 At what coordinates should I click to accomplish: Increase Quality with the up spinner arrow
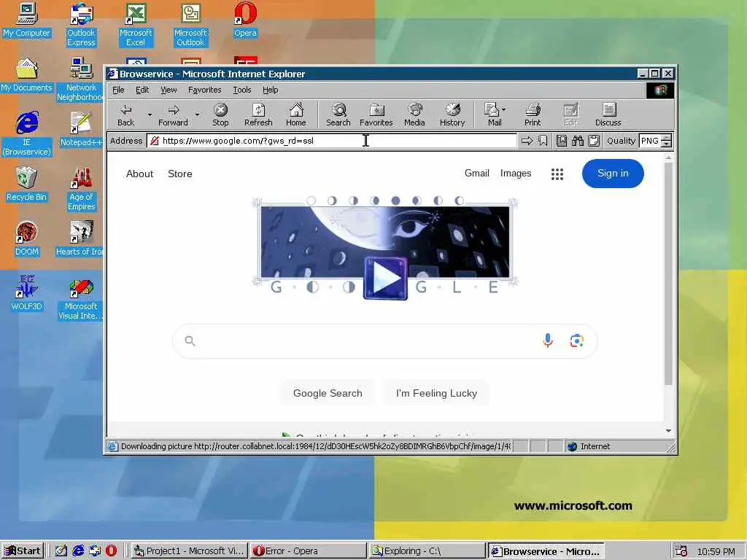pos(667,137)
